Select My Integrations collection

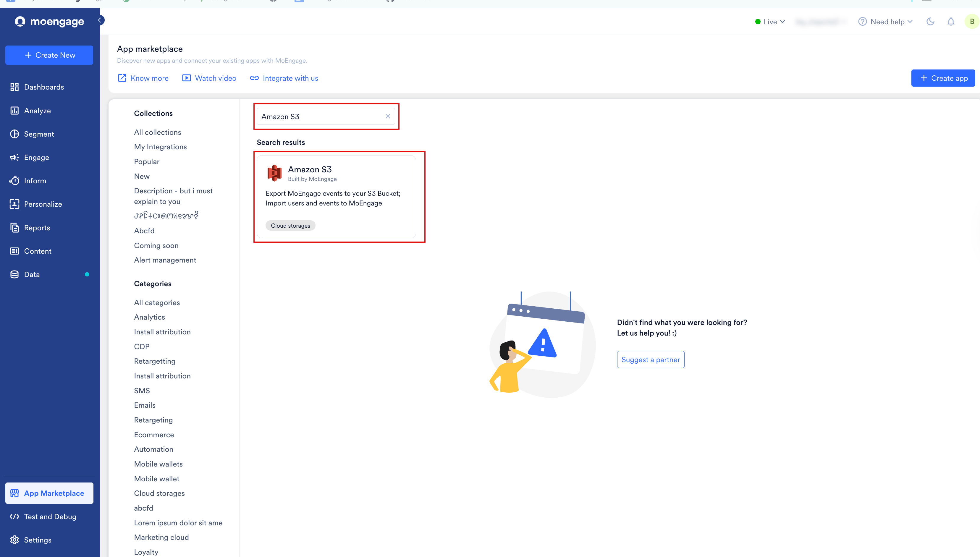pos(160,147)
